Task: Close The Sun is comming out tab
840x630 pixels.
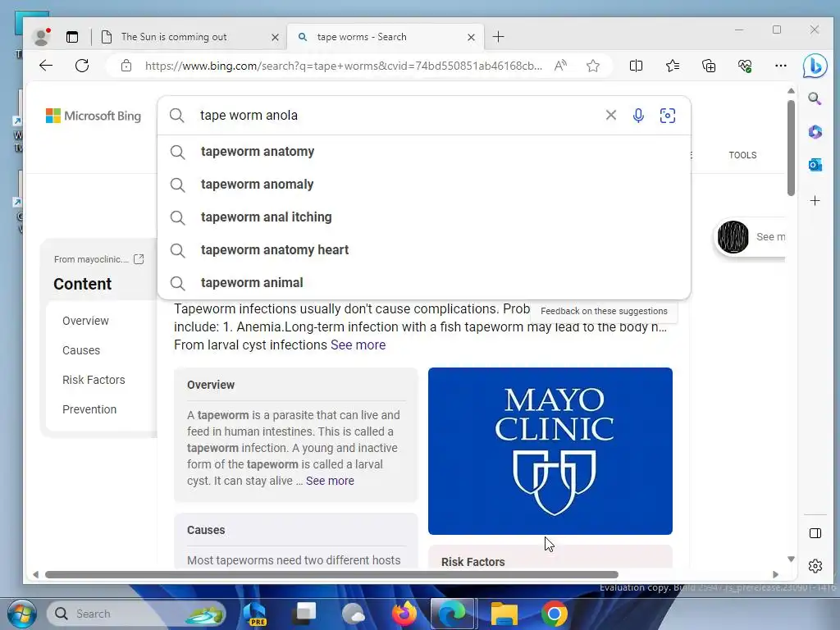Action: pos(275,37)
